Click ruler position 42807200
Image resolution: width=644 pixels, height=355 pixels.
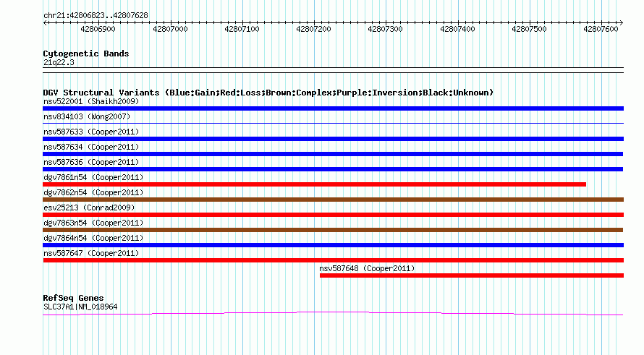[x=314, y=29]
